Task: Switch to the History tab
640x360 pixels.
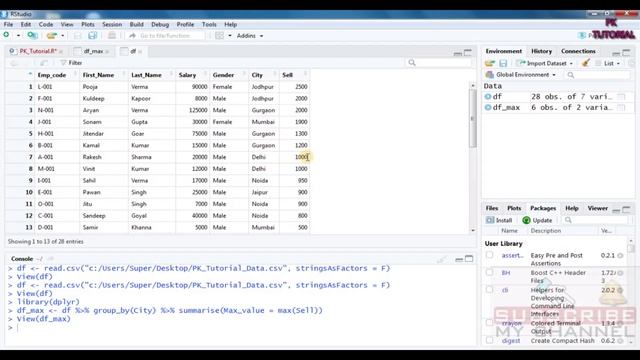Action: tap(541, 51)
